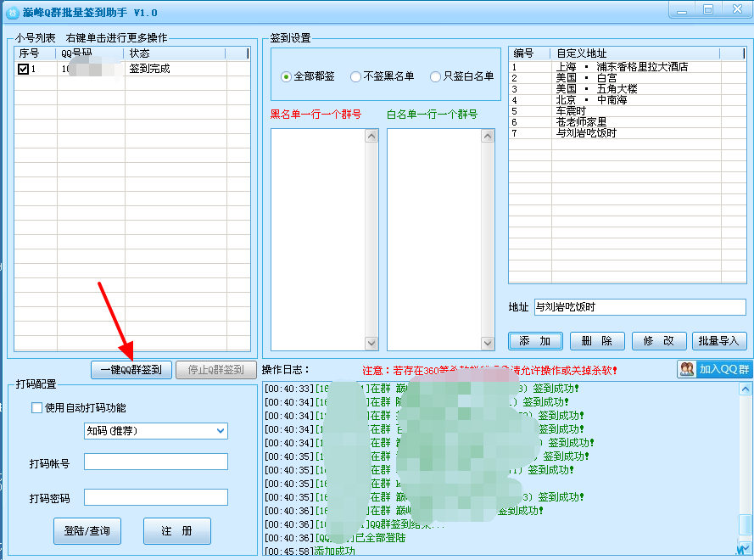Click the people icon on 加入QQ群 button
This screenshot has width=754, height=560.
click(687, 369)
